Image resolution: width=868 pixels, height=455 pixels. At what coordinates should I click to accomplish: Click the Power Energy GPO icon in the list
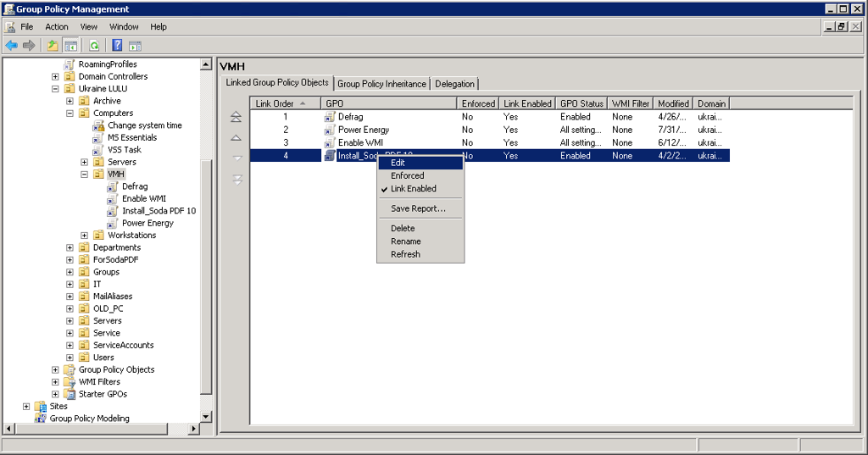[330, 130]
